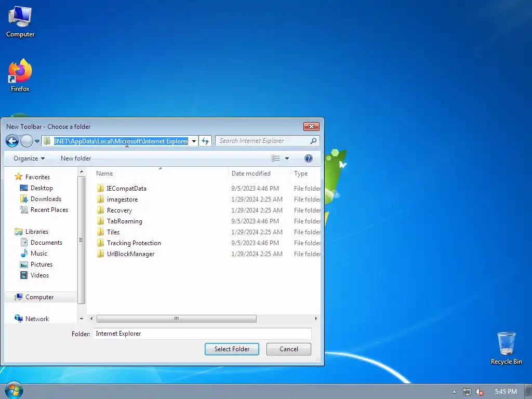Change your view using the view icon

click(x=275, y=158)
